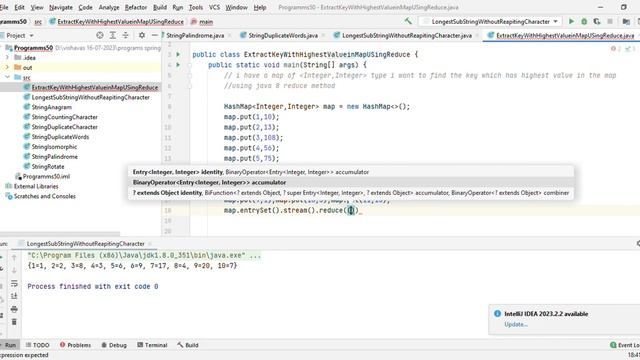Image resolution: width=640 pixels, height=360 pixels.
Task: Open the Analyze menu
Action: click(x=109, y=7)
